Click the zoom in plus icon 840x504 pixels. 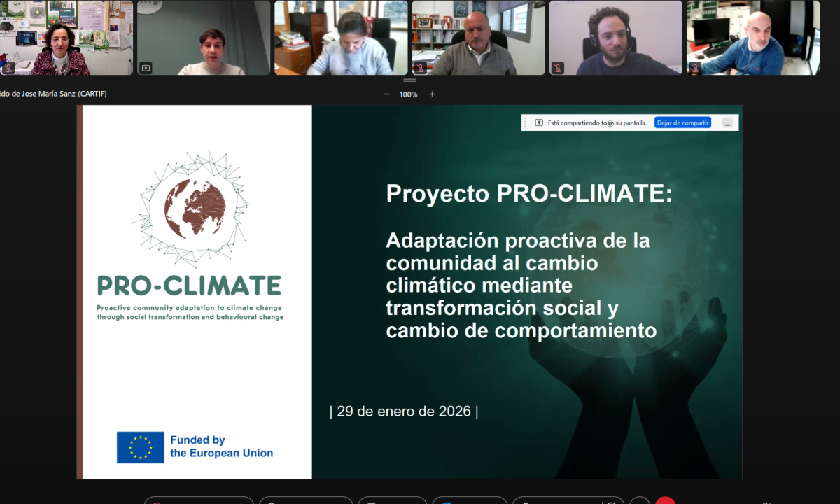432,94
